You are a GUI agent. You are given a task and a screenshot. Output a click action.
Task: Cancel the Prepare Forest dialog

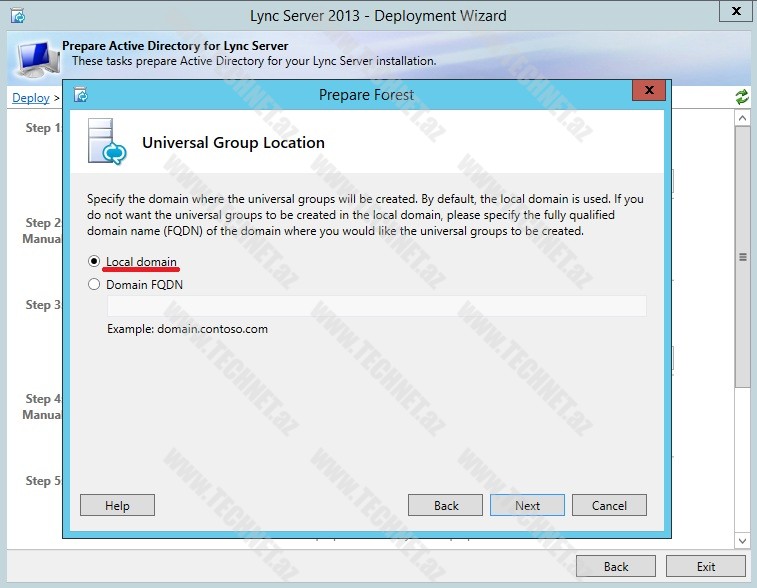click(609, 505)
